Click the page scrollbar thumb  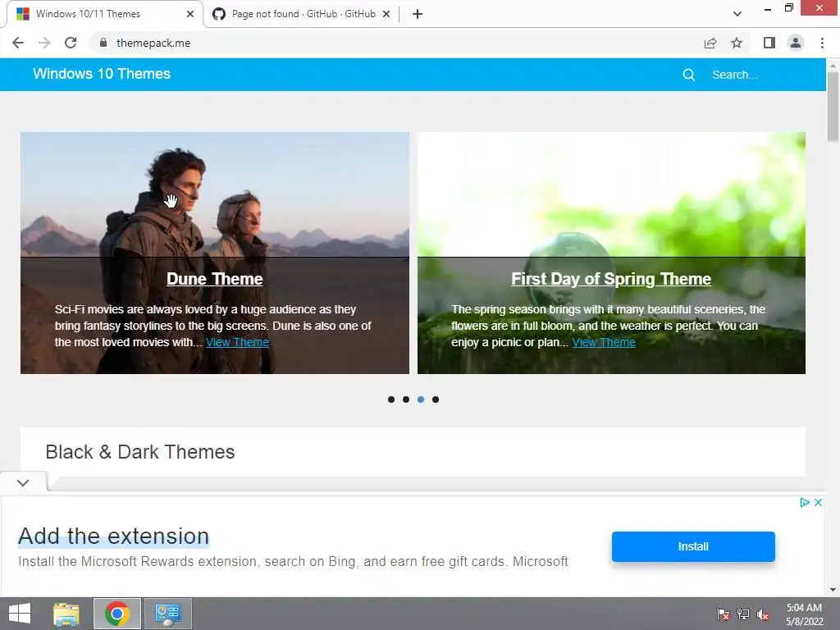tap(833, 106)
